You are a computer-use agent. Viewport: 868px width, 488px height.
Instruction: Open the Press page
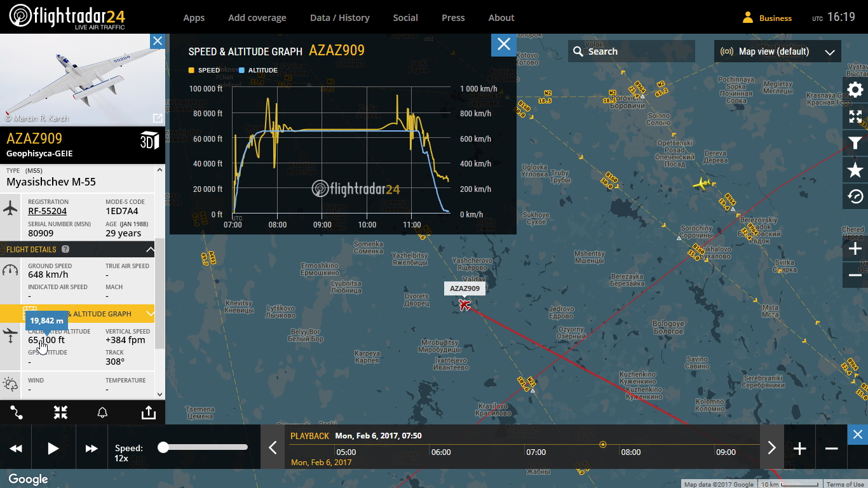tap(453, 18)
